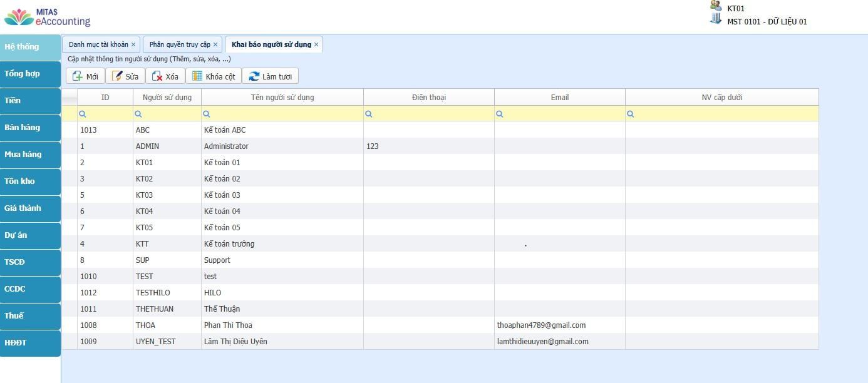Open the Dự án sidebar menu
868x383 pixels.
30,235
